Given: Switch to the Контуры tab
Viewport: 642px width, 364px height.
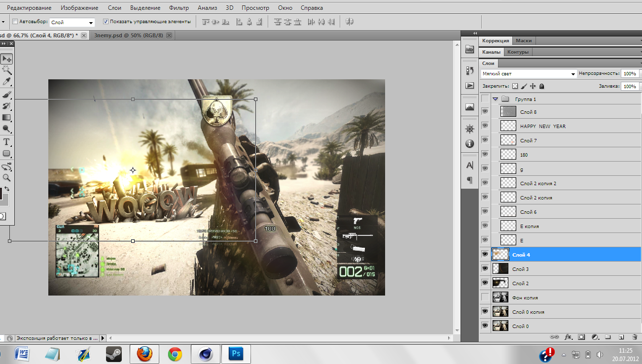Looking at the screenshot, I should click(x=518, y=52).
